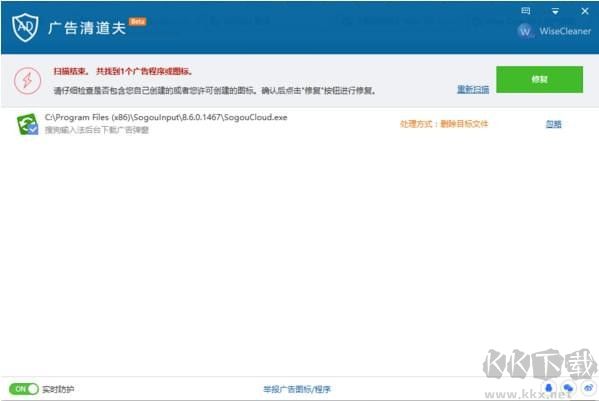This screenshot has height=401, width=599.
Task: Click 处理方式：删除目标文件 text
Action: pyautogui.click(x=444, y=124)
